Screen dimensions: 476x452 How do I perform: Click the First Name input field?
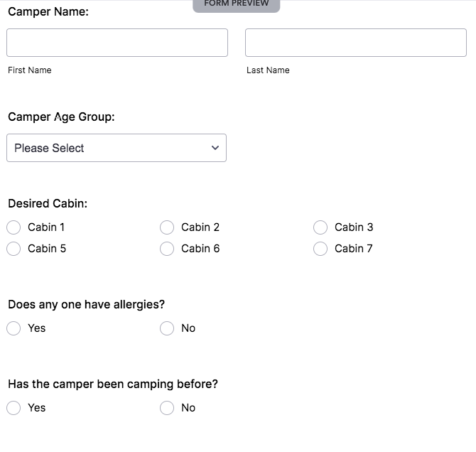117,43
